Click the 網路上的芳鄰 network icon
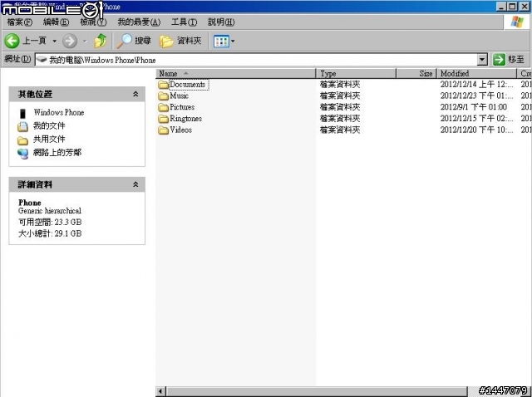This screenshot has width=532, height=397. [22, 154]
